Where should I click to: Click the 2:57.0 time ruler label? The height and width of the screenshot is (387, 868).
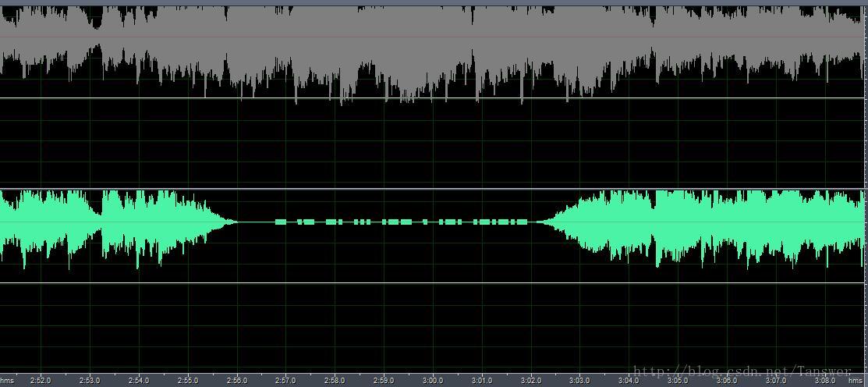pos(285,381)
